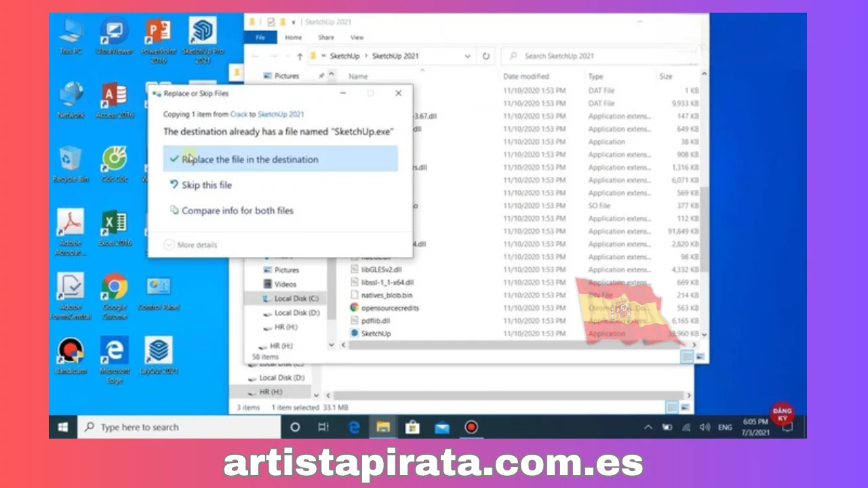The height and width of the screenshot is (488, 868).
Task: Show hidden system tray icons
Action: [648, 428]
